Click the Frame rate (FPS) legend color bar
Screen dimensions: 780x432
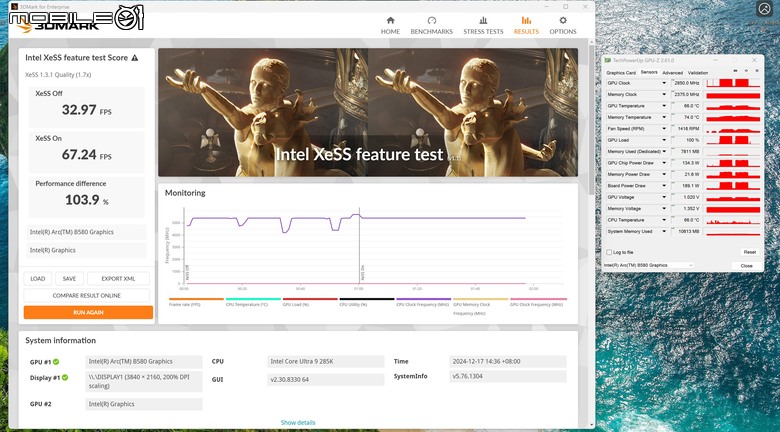coord(196,299)
